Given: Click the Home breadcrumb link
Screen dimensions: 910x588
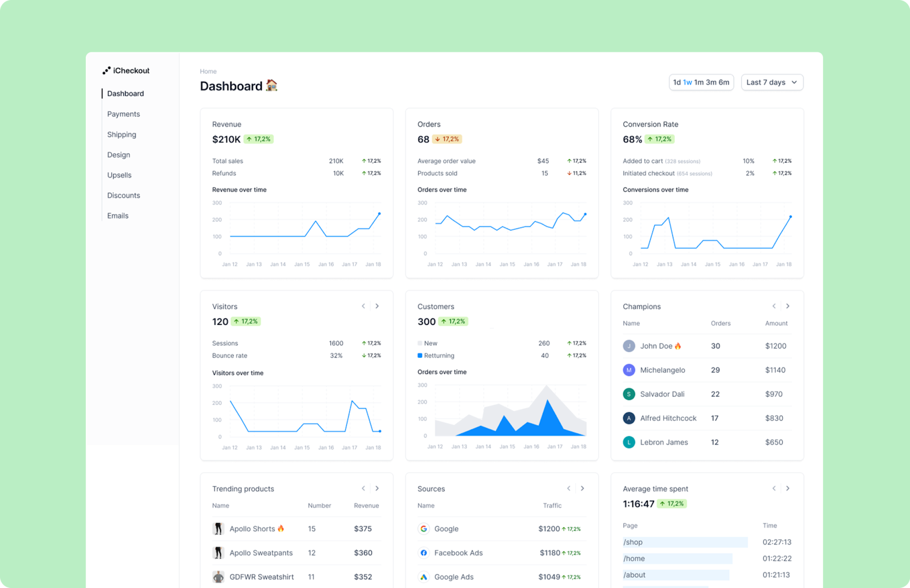Looking at the screenshot, I should point(208,71).
